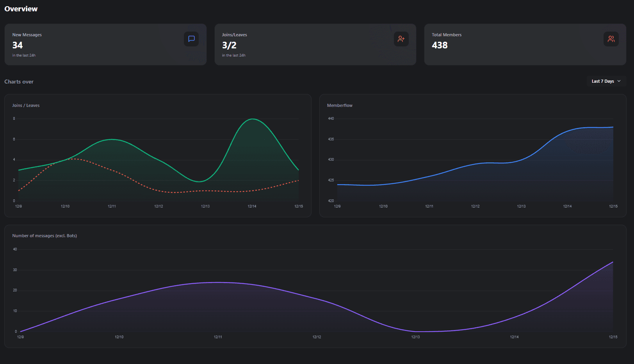Click the Joins / Leaves chart title
This screenshot has height=364, width=634.
click(26, 105)
